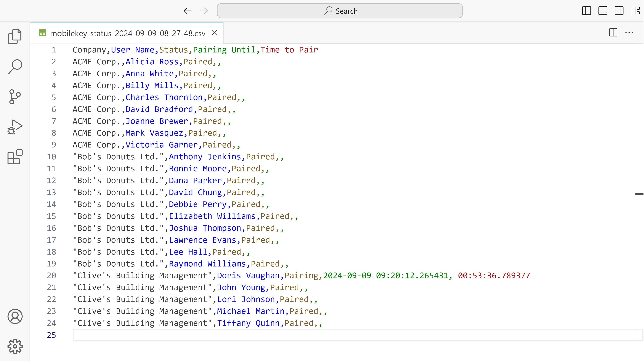Click on 'Michael Martin' in line 23
This screenshot has height=362, width=644.
[251, 311]
